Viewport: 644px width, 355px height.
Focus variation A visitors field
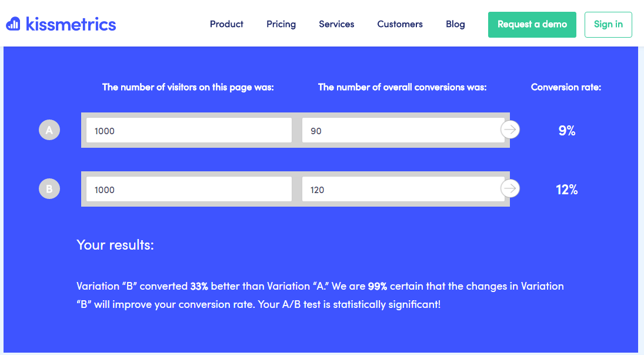189,131
